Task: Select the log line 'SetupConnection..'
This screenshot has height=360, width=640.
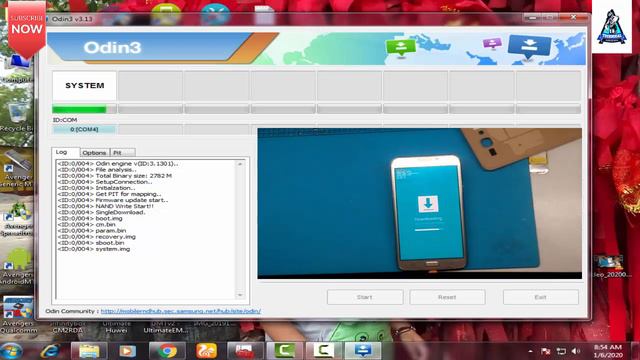Action: coord(105,182)
